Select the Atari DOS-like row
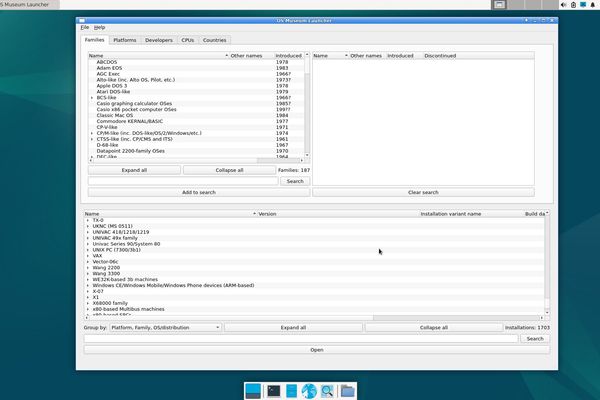Screen dimensions: 600x400 click(x=196, y=92)
